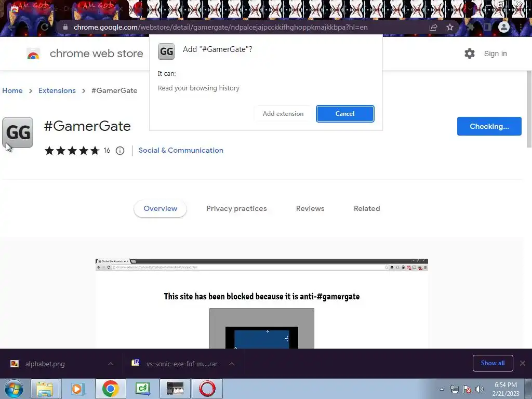Click the rating info circle icon
The image size is (532, 399).
point(120,151)
